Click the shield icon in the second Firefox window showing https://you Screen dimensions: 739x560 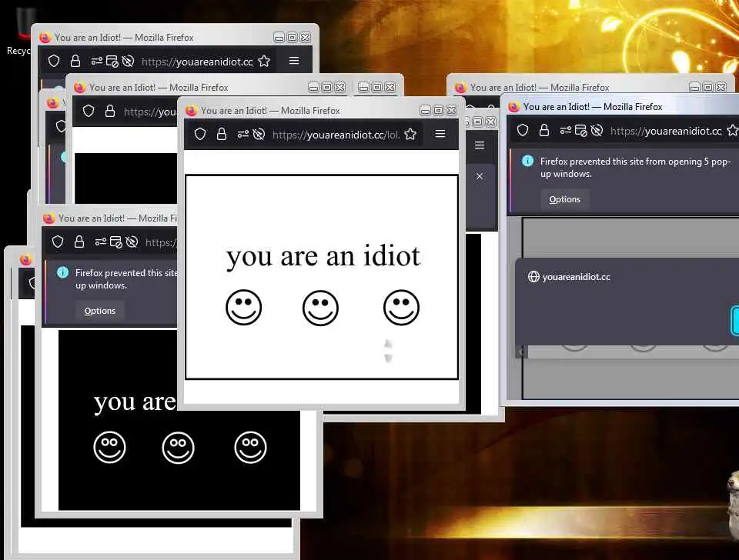point(89,111)
